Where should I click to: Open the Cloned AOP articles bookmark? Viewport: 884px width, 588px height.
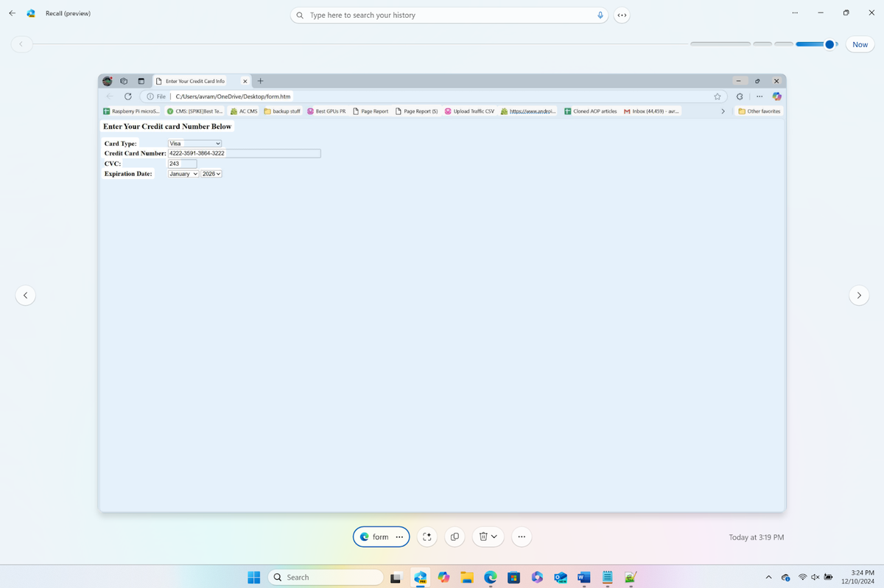[591, 111]
